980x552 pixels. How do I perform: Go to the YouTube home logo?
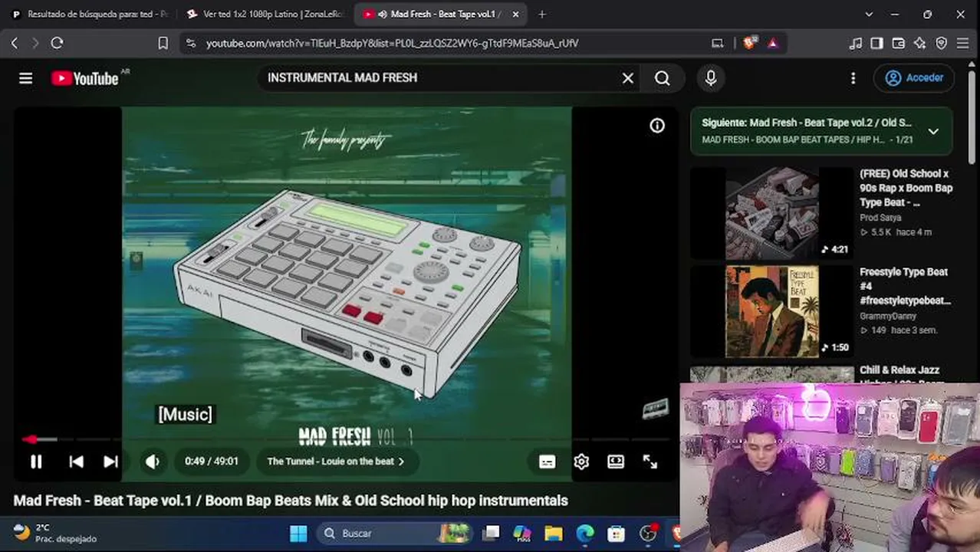point(85,78)
